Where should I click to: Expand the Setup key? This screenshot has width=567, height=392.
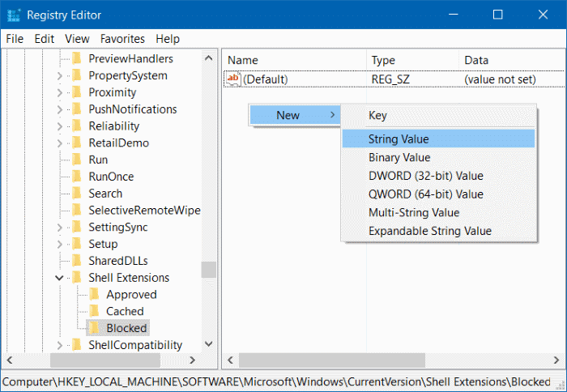click(60, 244)
